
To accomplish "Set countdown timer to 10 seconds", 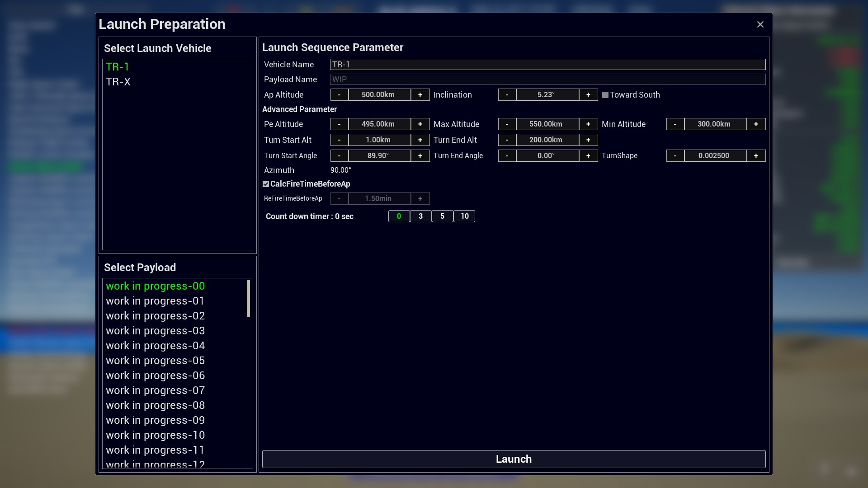I will point(464,216).
